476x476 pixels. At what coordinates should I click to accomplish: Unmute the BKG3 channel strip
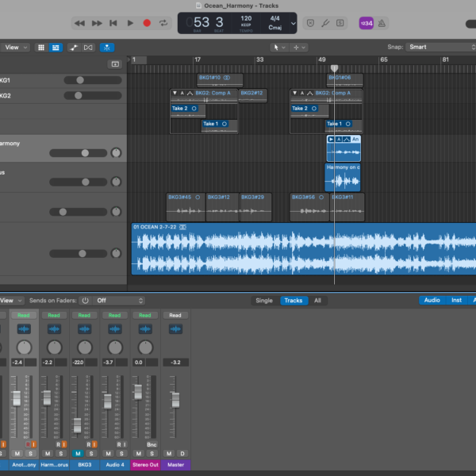(x=78, y=454)
